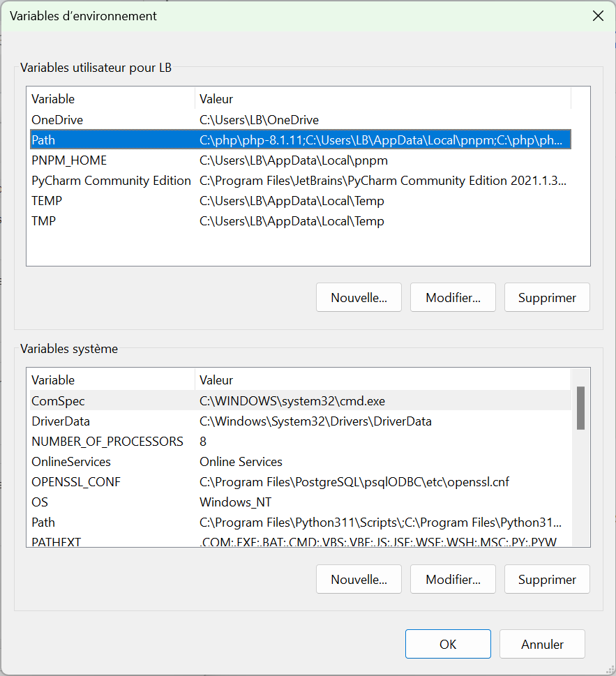
Task: Select the TEMP user variable row
Action: click(47, 201)
